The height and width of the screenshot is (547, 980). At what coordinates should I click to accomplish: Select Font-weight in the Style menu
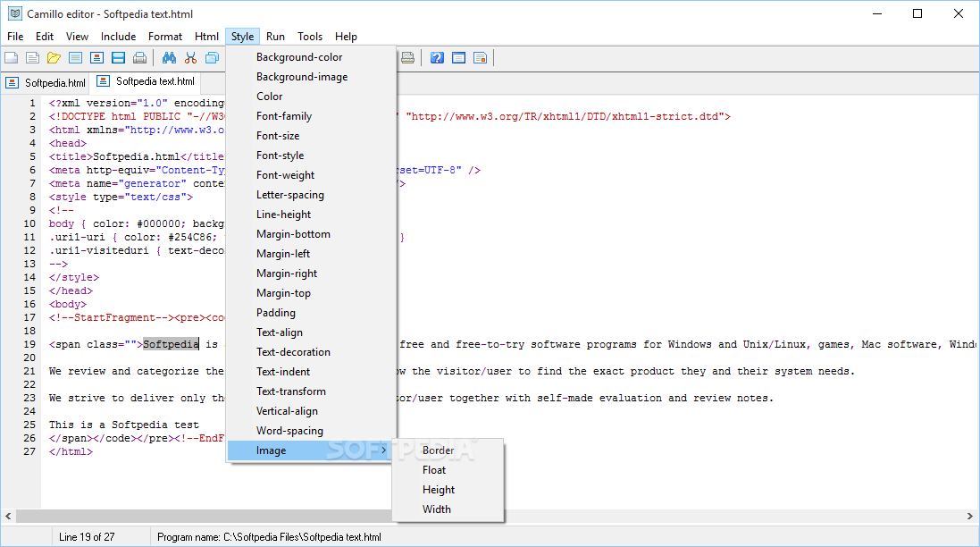[x=311, y=175]
